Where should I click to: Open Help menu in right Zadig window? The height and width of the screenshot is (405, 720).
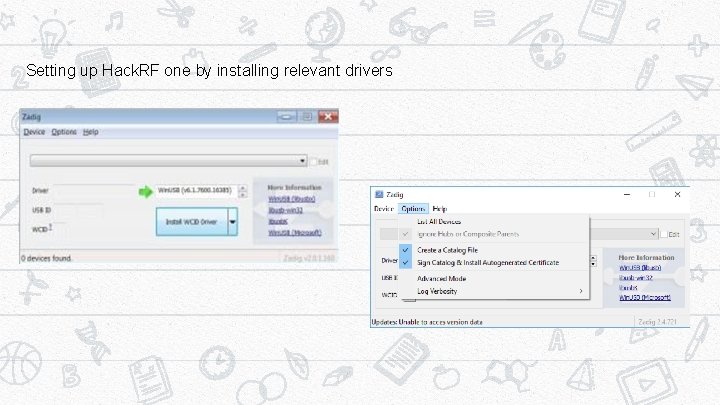(x=439, y=208)
